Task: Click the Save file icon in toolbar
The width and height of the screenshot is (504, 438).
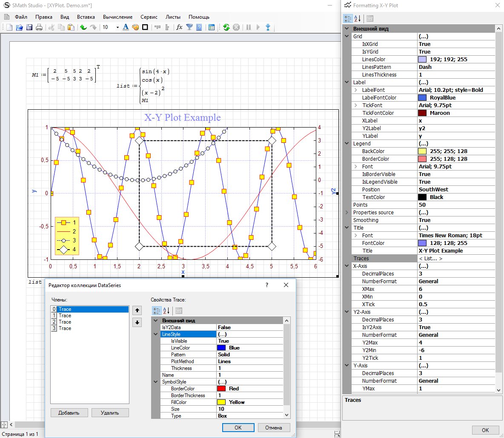Action: click(x=29, y=27)
